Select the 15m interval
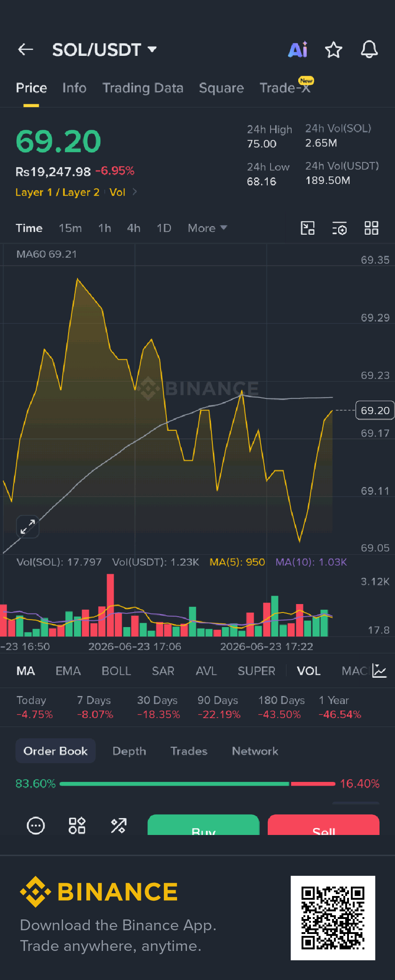 [70, 228]
